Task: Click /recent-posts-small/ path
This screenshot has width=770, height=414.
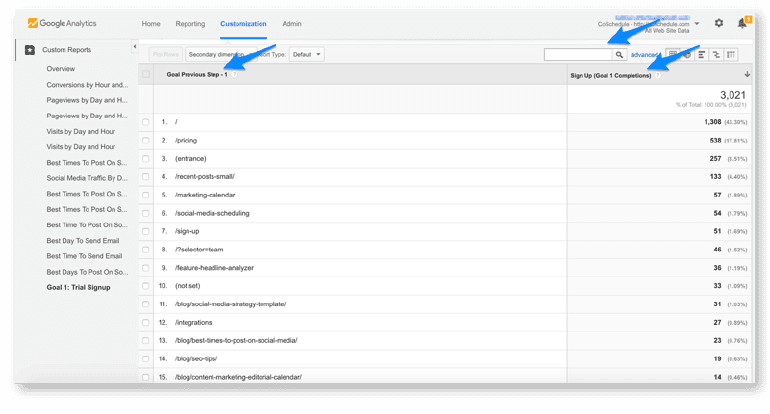Action: (205, 176)
